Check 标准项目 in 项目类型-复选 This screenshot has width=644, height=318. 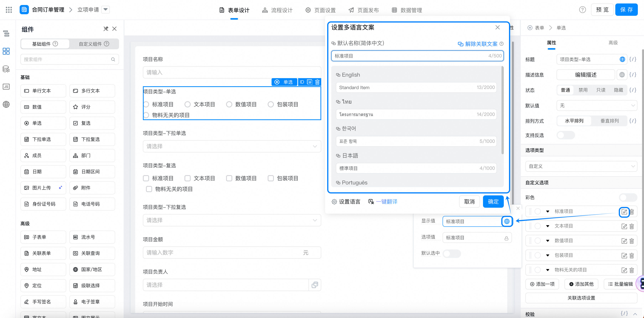146,178
